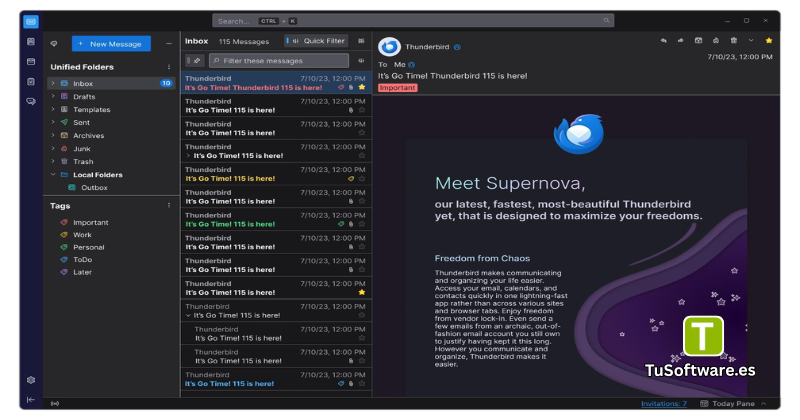This screenshot has width=800, height=420.
Task: Archive the open message
Action: click(698, 40)
